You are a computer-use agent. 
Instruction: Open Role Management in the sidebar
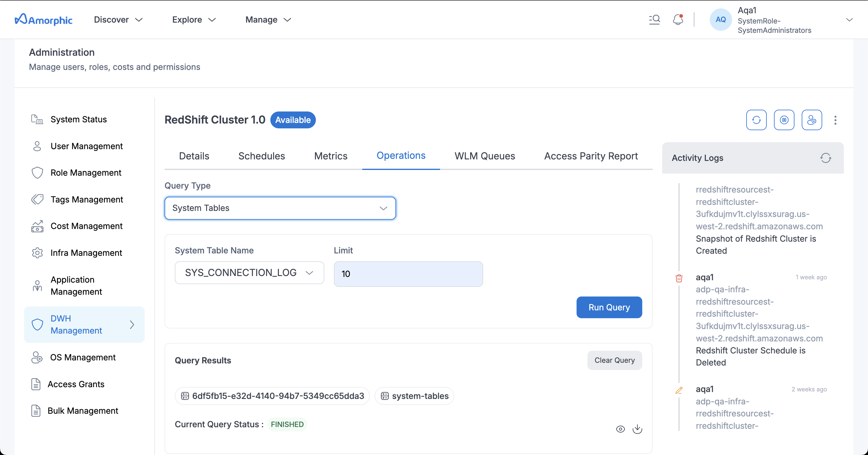tap(86, 173)
